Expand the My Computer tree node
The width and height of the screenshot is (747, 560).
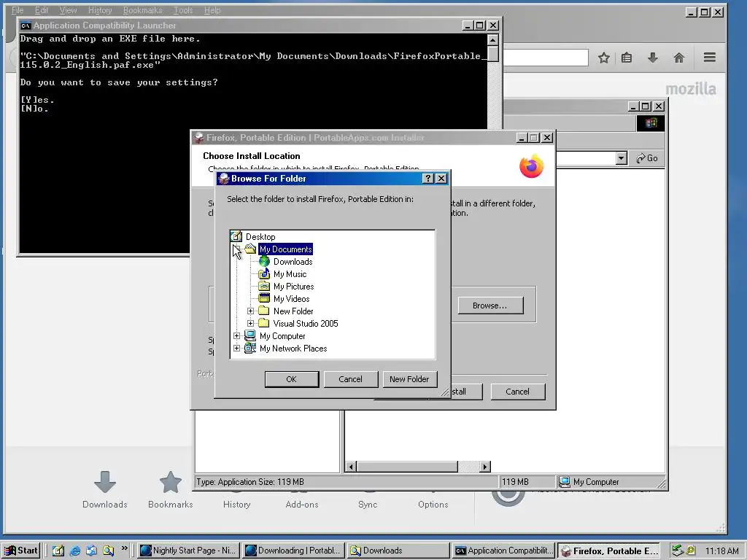point(237,335)
